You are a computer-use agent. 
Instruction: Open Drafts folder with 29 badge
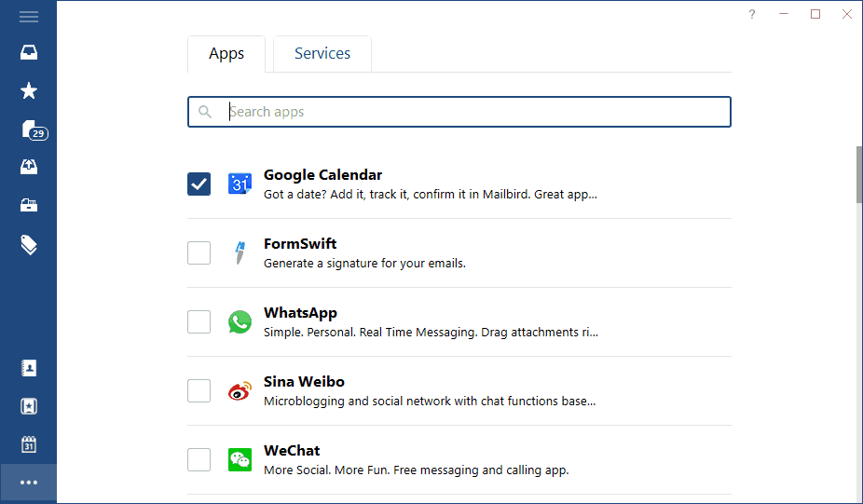point(31,129)
